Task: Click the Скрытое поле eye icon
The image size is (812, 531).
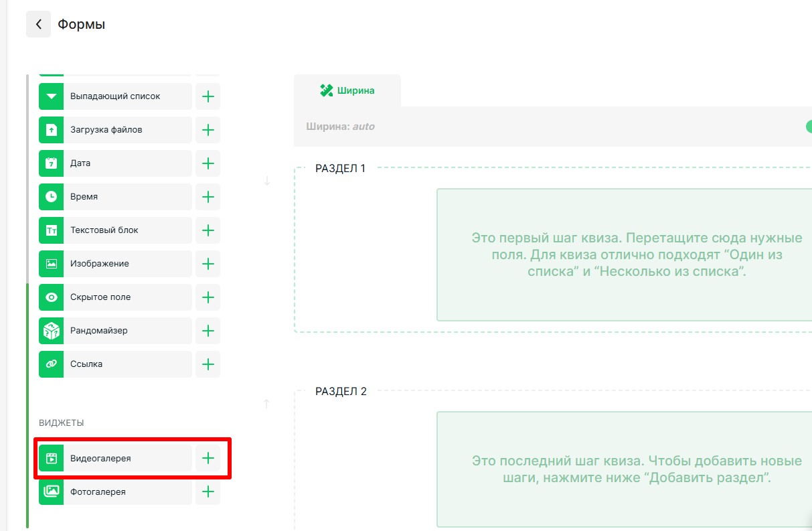Action: tap(51, 297)
